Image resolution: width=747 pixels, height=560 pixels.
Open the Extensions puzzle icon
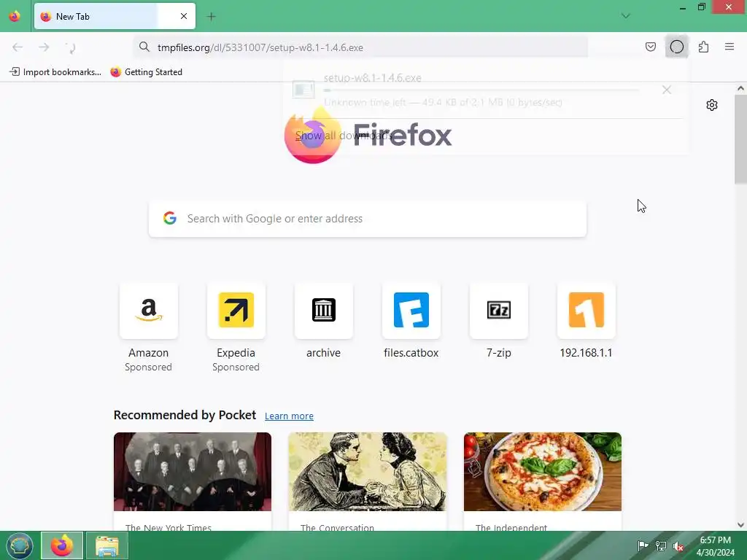point(703,47)
